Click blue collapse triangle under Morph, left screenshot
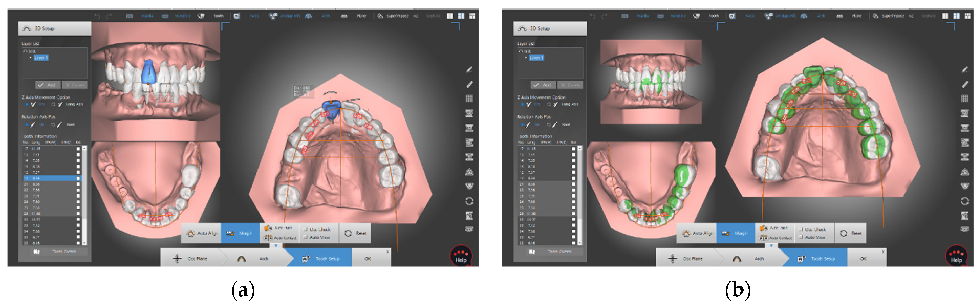 coord(276,246)
